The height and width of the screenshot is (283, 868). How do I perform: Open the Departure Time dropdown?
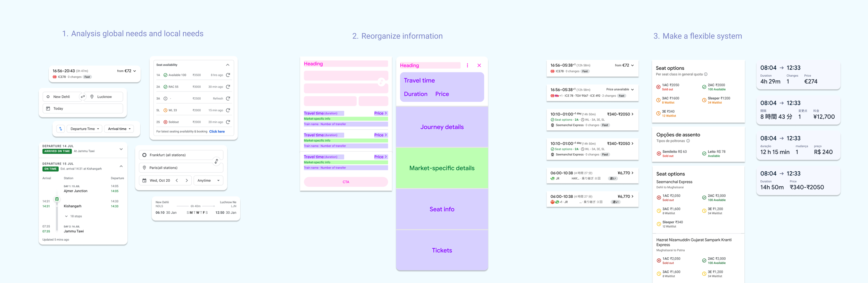tap(84, 129)
